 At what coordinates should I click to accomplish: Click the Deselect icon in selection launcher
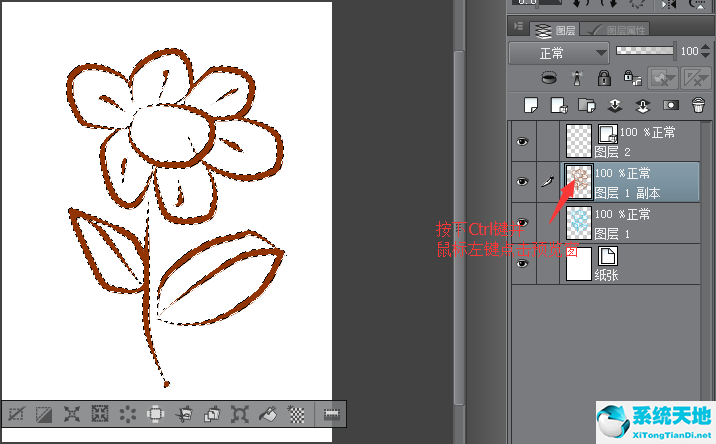[16, 413]
